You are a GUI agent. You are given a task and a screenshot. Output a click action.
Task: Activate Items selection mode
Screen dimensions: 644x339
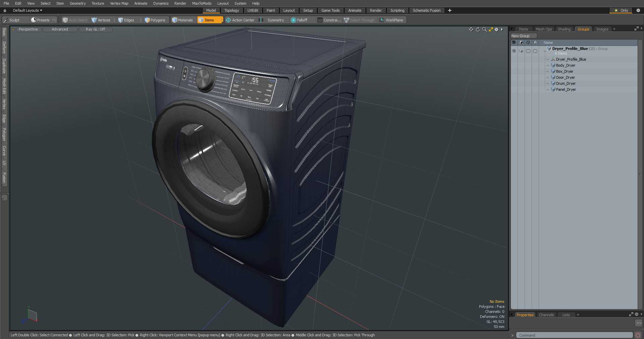(x=210, y=20)
